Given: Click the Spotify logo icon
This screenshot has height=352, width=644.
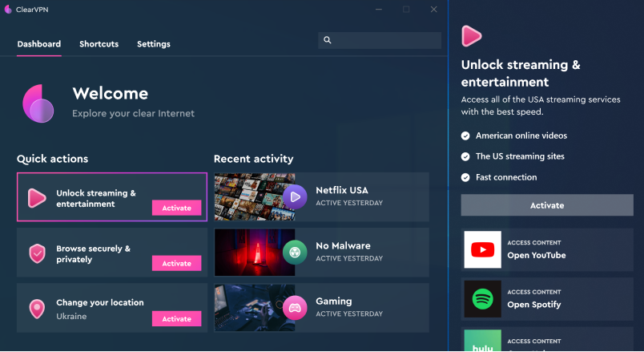Looking at the screenshot, I should pos(482,299).
